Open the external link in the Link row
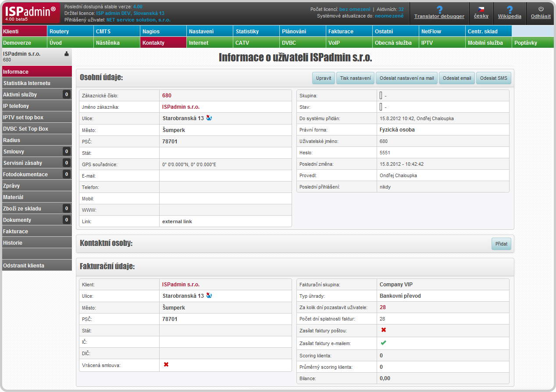556x392 pixels. click(x=177, y=221)
